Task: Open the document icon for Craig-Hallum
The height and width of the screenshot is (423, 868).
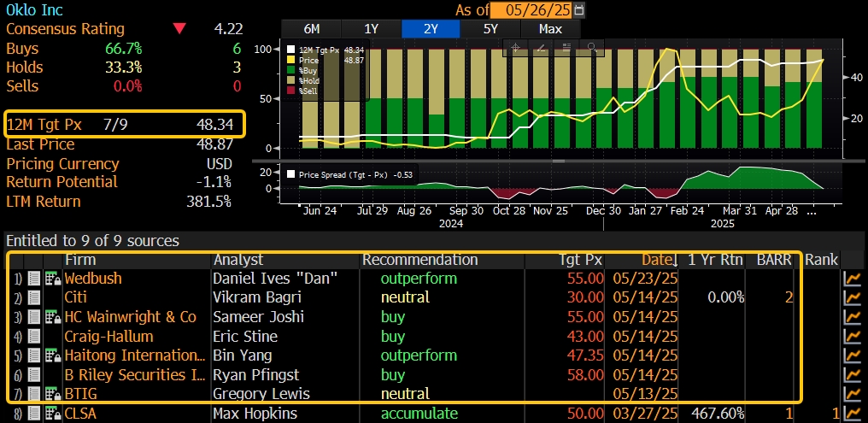Action: coord(34,337)
